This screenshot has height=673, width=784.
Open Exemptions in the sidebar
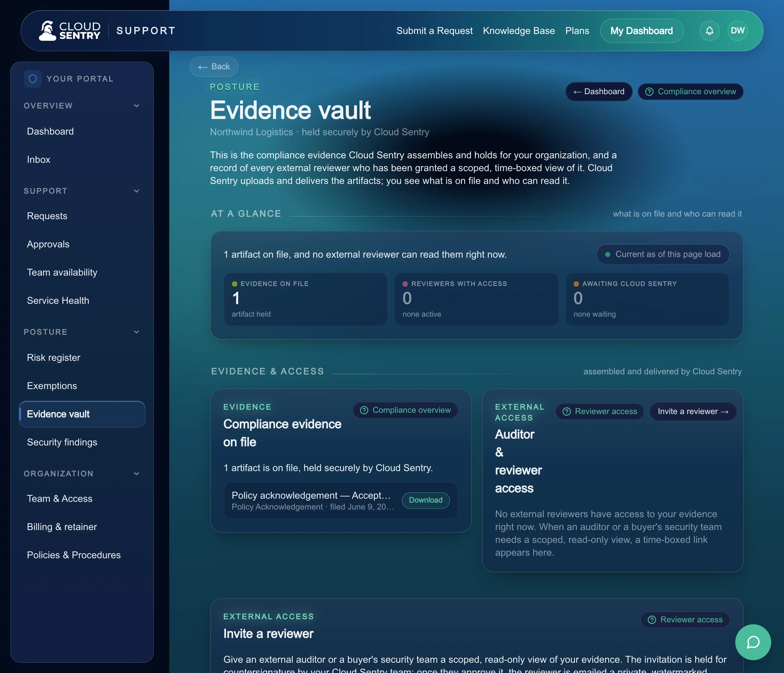pyautogui.click(x=82, y=386)
